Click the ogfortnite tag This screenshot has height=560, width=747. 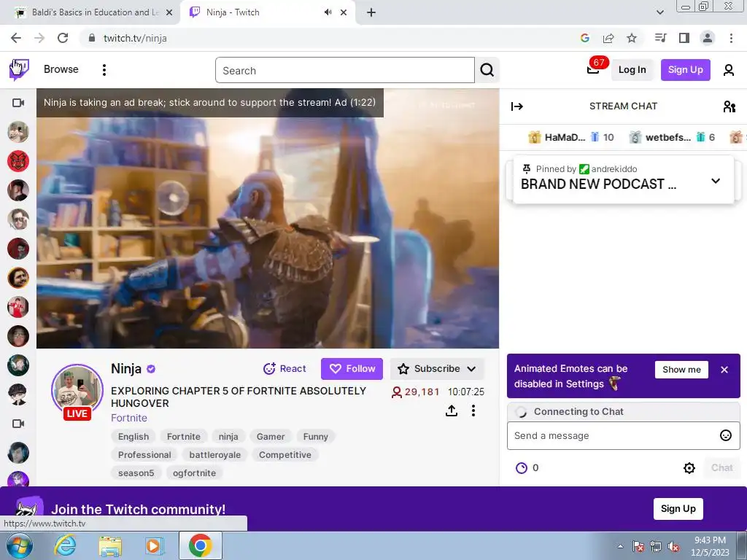coord(194,472)
